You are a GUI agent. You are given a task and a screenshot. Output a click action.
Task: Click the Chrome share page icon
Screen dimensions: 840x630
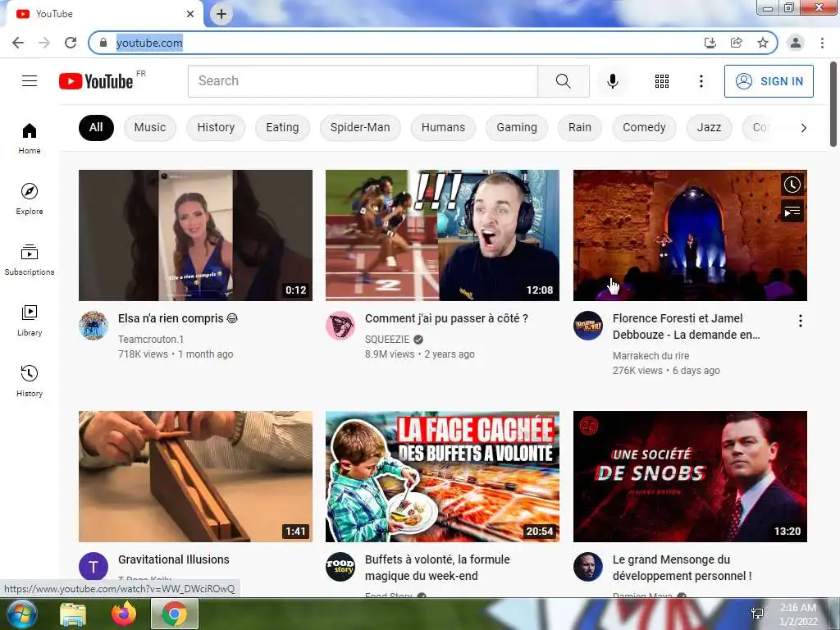[737, 43]
